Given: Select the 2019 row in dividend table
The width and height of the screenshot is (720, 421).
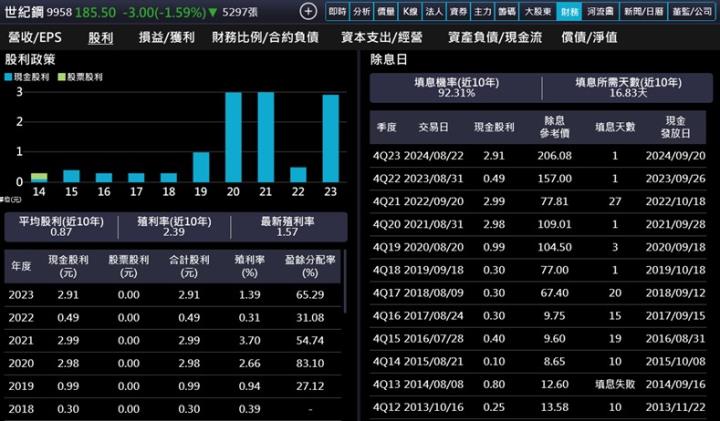Looking at the screenshot, I should point(173,386).
